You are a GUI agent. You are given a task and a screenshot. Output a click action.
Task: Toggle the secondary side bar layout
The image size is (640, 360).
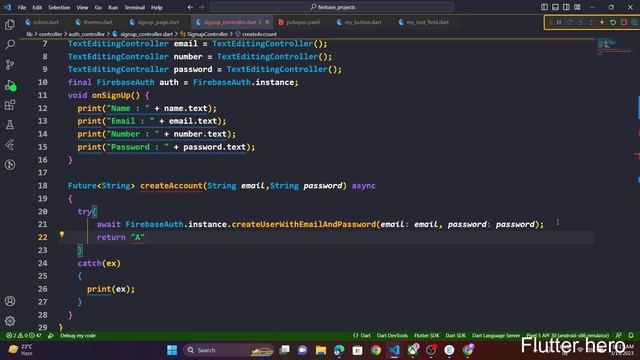tap(566, 7)
